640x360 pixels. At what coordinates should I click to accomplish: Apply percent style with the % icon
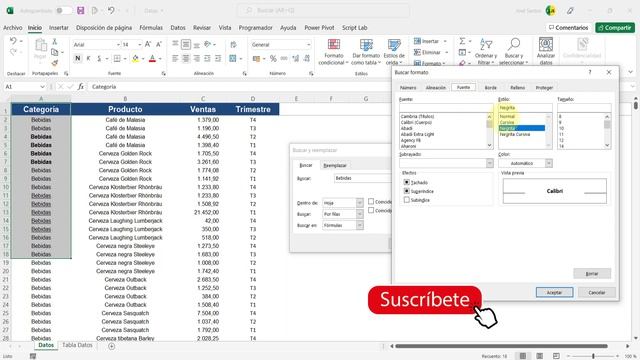coord(273,59)
